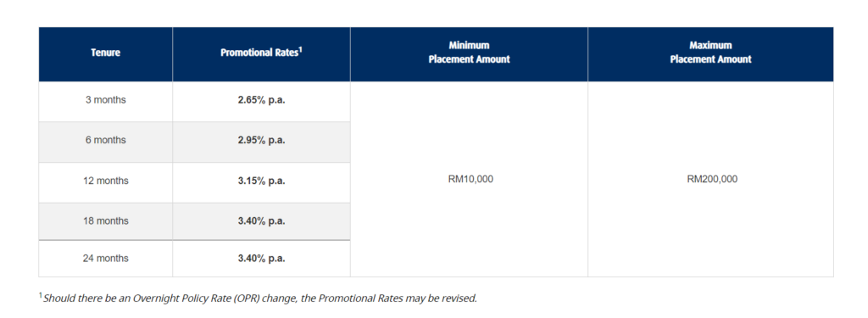This screenshot has width=868, height=318.
Task: Click the 2.95% p.a. rate
Action: pyautogui.click(x=261, y=141)
